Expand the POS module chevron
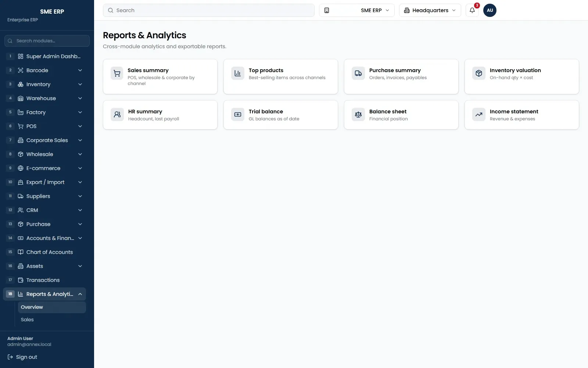Screen dimensions: 588x368 coord(80,126)
